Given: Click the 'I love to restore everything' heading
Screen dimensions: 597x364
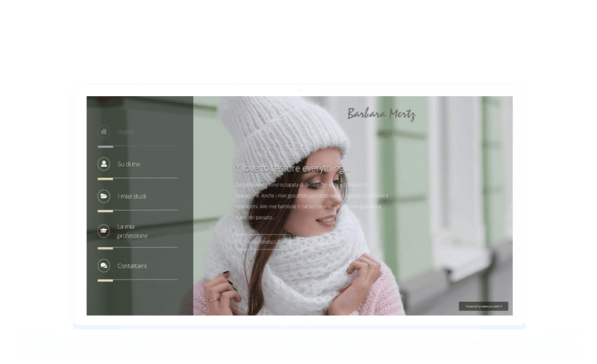Looking at the screenshot, I should click(x=292, y=168).
